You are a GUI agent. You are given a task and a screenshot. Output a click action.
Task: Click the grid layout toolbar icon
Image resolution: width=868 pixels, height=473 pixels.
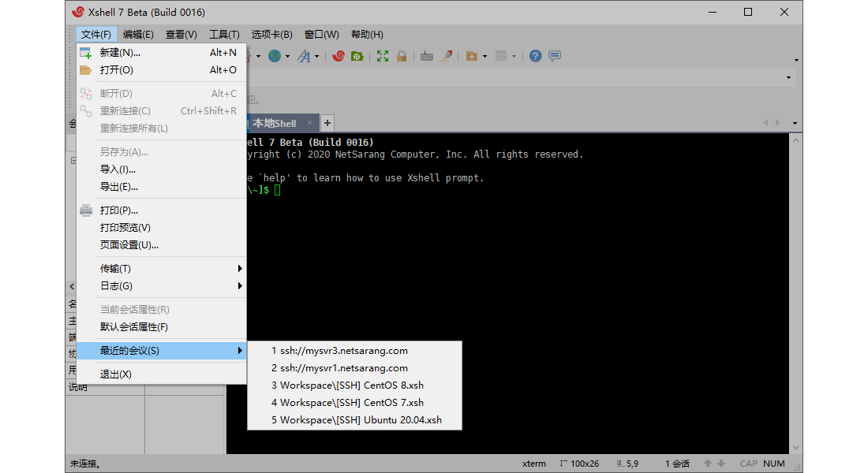501,56
